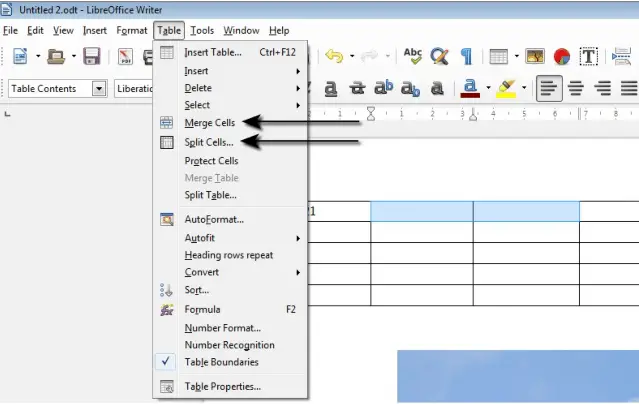
Task: Open the New document dropdown arrow
Action: coord(38,56)
